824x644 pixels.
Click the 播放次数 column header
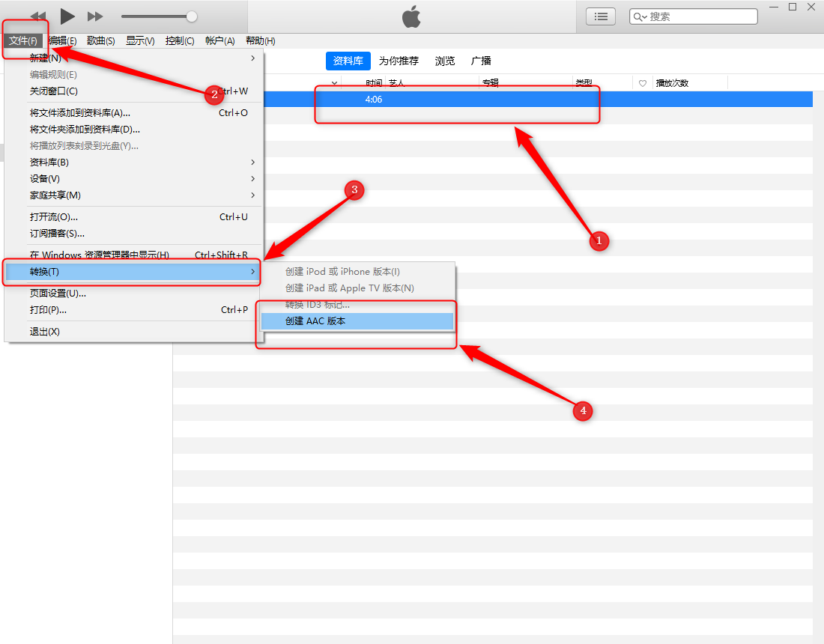(x=672, y=83)
